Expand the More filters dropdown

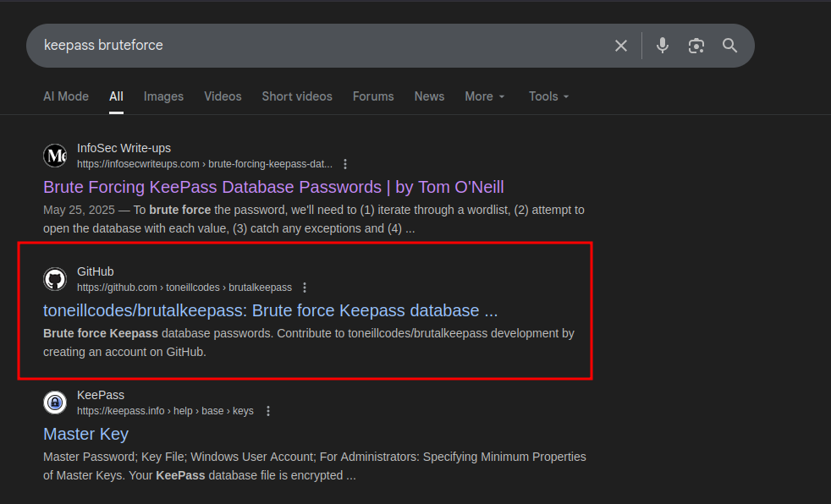485,96
